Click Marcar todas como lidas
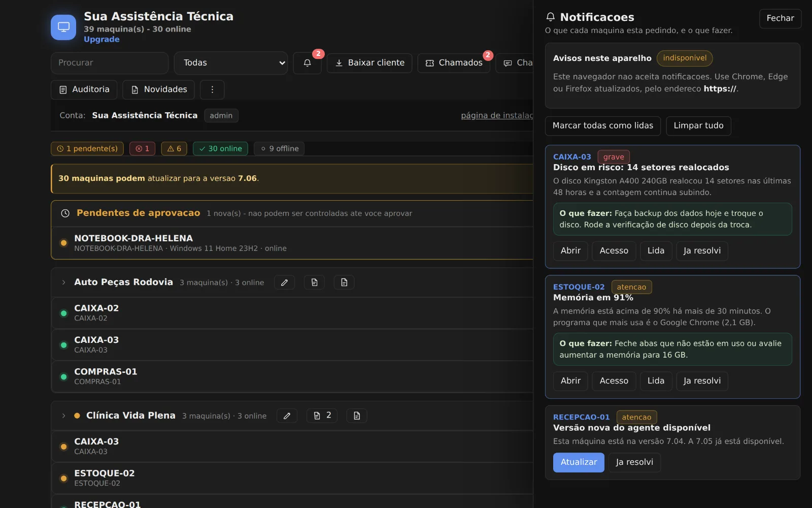Screen dimensions: 812x508 pyautogui.click(x=603, y=125)
